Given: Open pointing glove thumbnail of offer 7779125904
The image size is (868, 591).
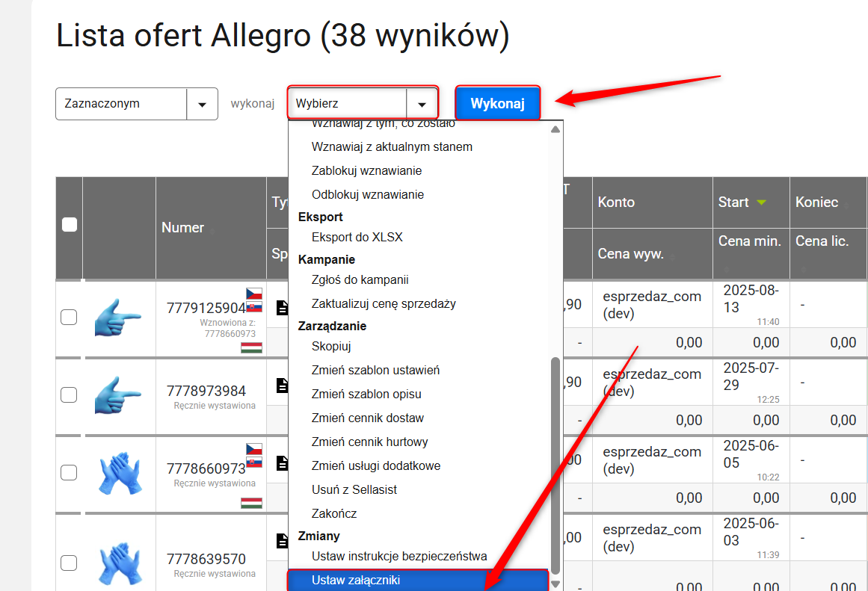Looking at the screenshot, I should pyautogui.click(x=118, y=318).
